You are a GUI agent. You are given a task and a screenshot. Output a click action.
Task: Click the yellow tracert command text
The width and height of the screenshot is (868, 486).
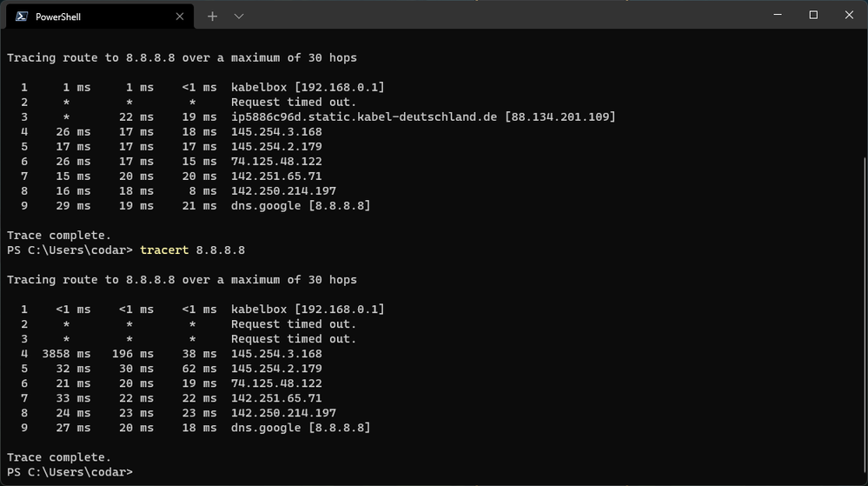point(164,250)
